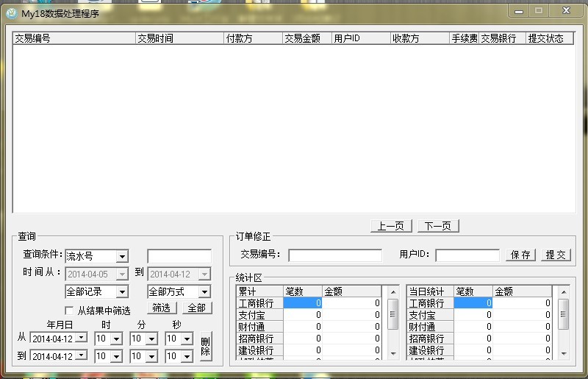The width and height of the screenshot is (588, 379).
Task: Expand the 时间从 2014-04-05 date picker
Action: coord(122,274)
